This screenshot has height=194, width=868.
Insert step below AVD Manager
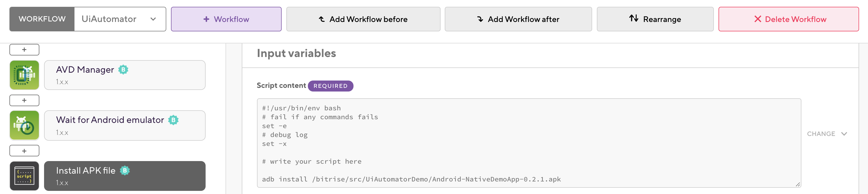(24, 100)
